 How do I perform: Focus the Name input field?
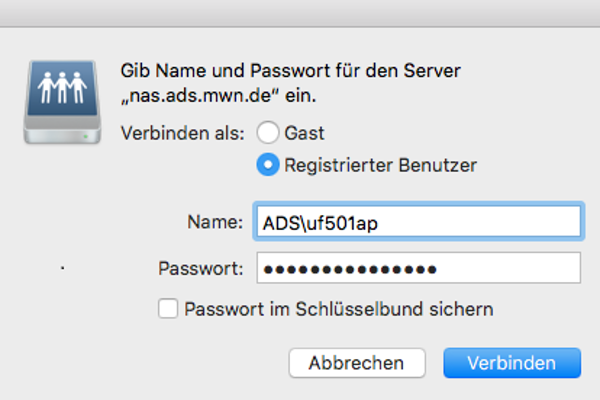(x=419, y=222)
